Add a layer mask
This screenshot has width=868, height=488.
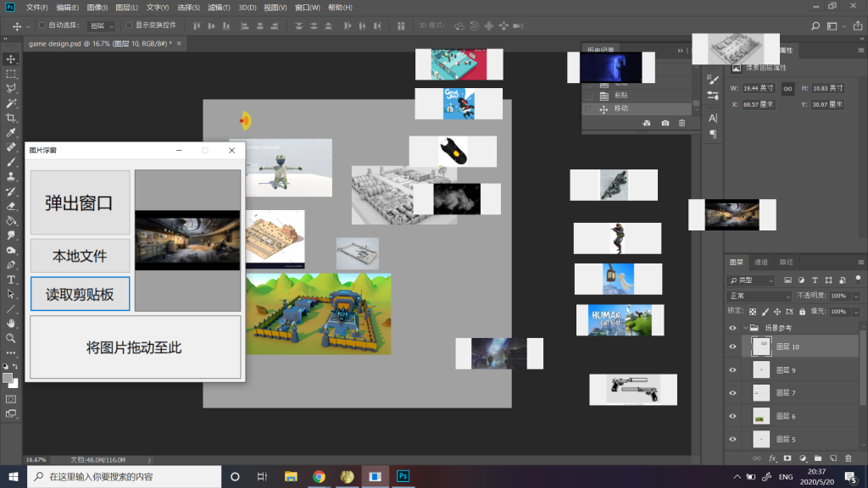pos(787,458)
